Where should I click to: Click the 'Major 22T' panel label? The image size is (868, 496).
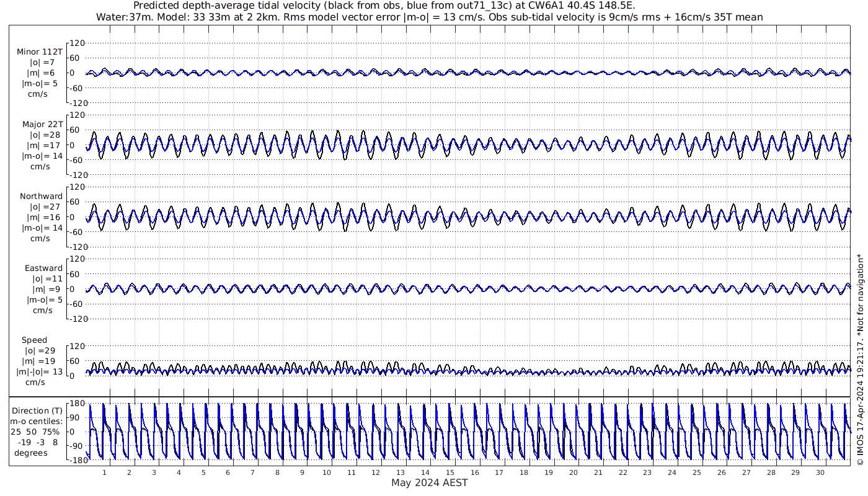[x=42, y=124]
